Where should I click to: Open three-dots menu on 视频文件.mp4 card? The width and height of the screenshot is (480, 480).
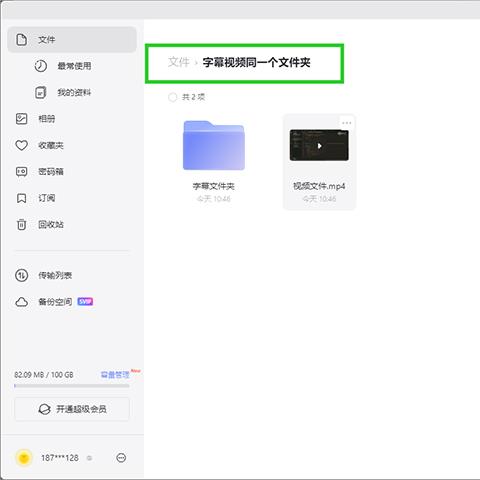tap(347, 123)
